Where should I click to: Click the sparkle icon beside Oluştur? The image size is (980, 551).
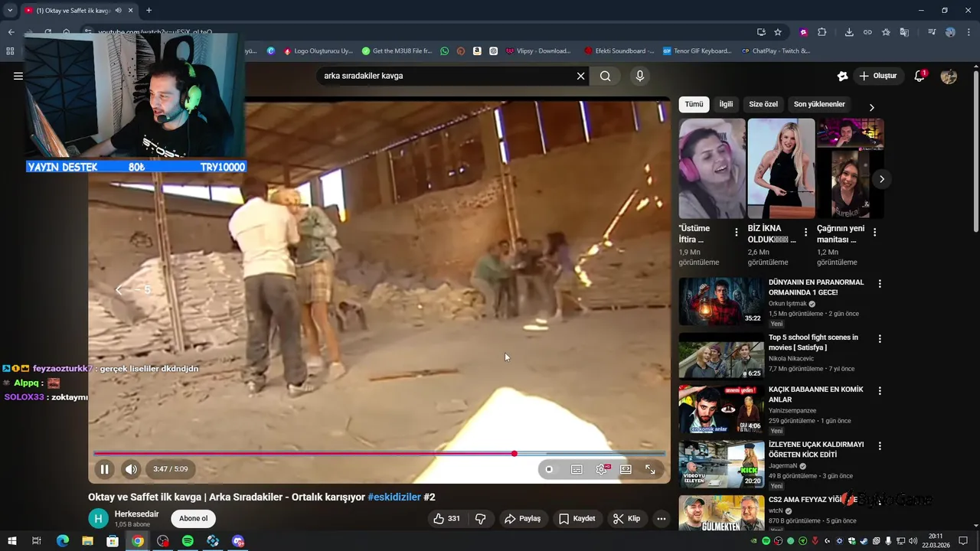click(x=842, y=76)
